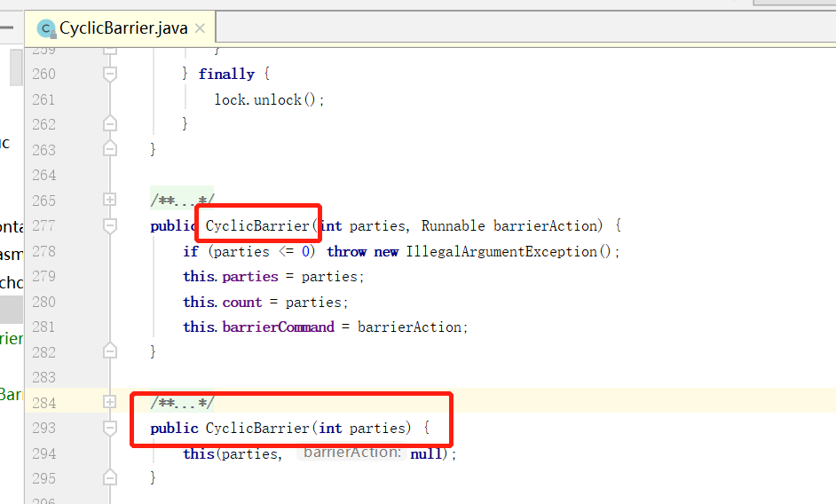
Task: Click 'CyclicBarrier' name on line 277
Action: (x=257, y=225)
